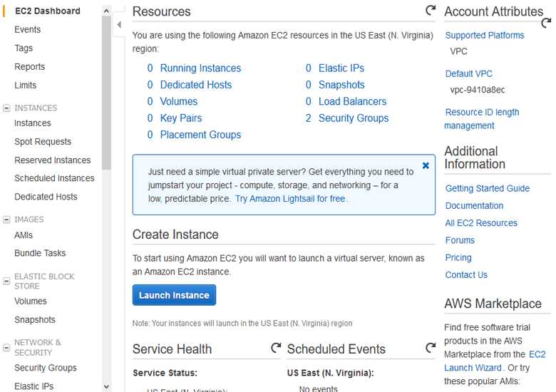Open Pricing link
This screenshot has height=392, width=556.
(x=458, y=258)
